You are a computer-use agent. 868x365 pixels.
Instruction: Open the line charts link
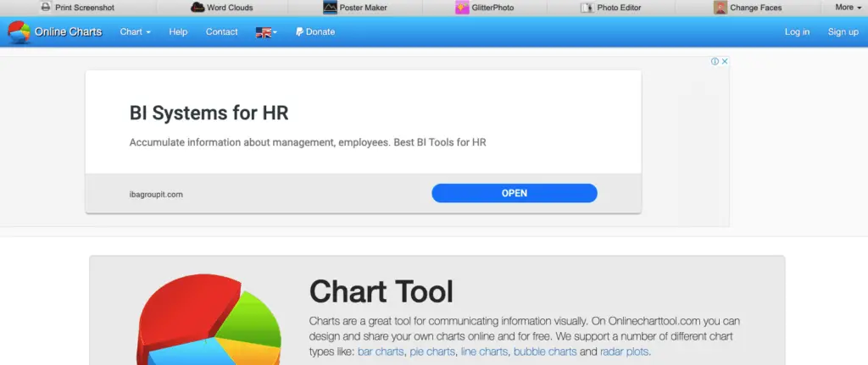(484, 351)
